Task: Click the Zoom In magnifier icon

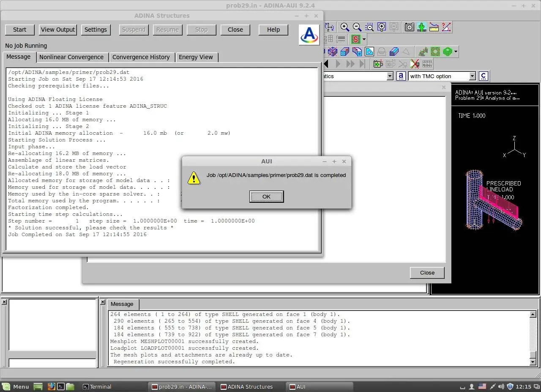Action: [x=345, y=27]
